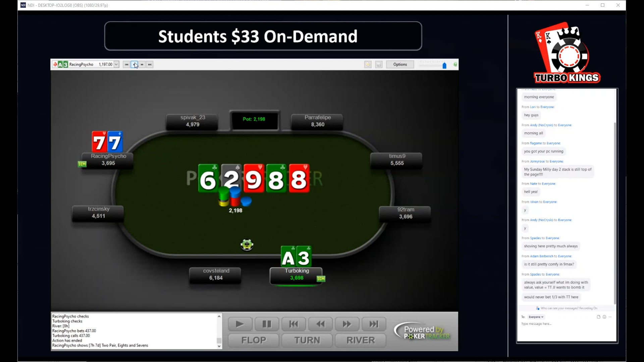
Task: Select 'RacingPsycho bets 437.00' log line
Action: pos(74,331)
